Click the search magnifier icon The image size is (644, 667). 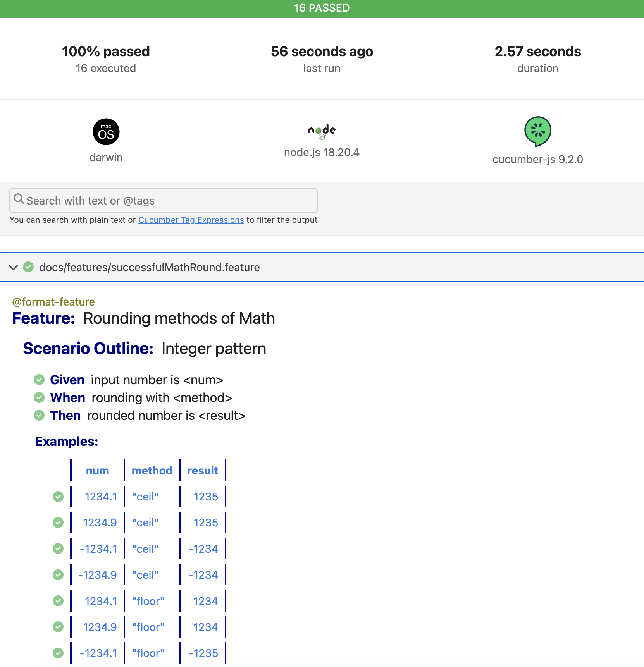point(19,199)
